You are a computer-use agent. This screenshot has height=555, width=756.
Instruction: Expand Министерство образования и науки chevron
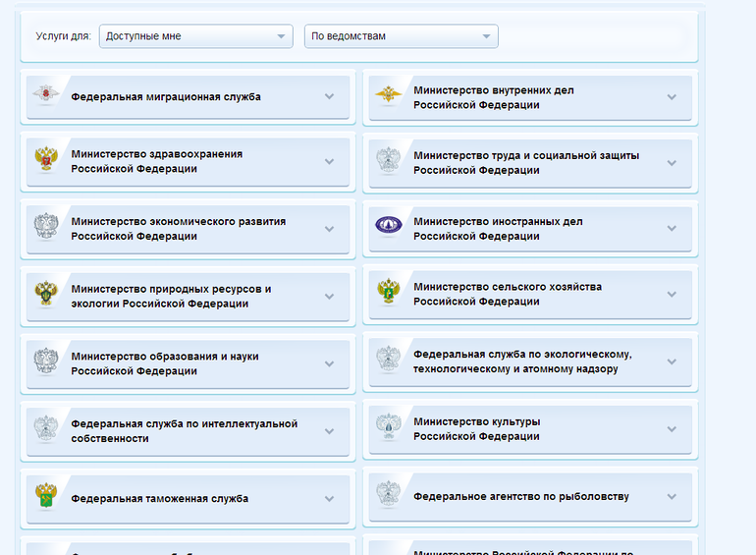tap(329, 364)
